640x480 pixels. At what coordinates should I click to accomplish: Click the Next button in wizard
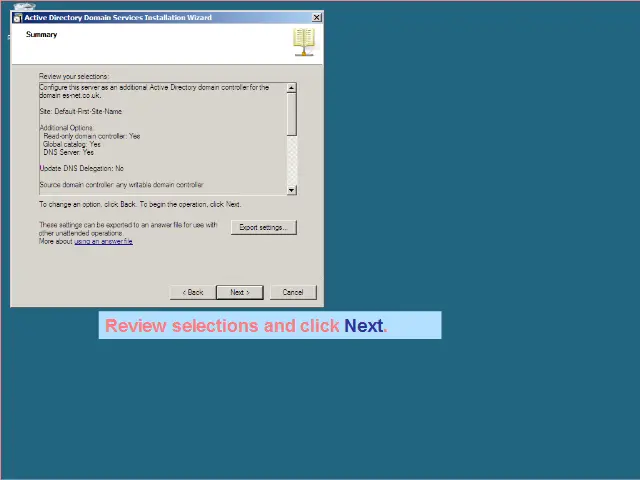(x=240, y=292)
